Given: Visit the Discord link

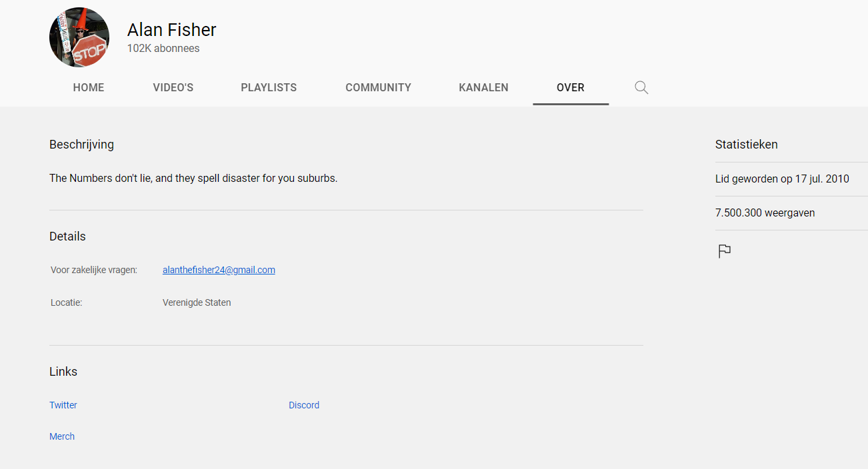Looking at the screenshot, I should point(304,405).
